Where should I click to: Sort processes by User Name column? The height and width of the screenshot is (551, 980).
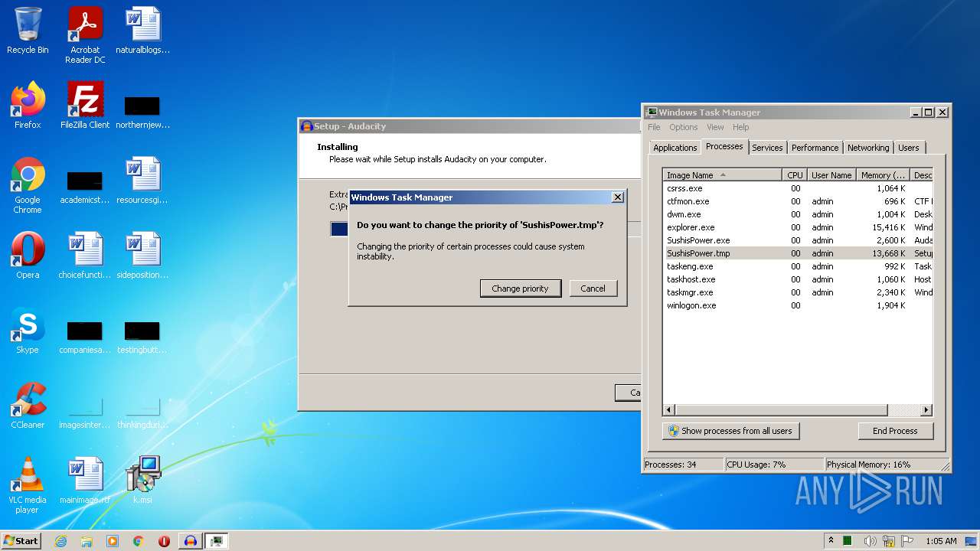pos(831,175)
